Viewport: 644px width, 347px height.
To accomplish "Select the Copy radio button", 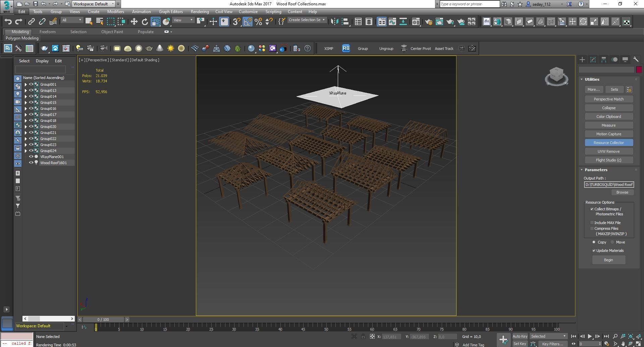I will (x=594, y=242).
